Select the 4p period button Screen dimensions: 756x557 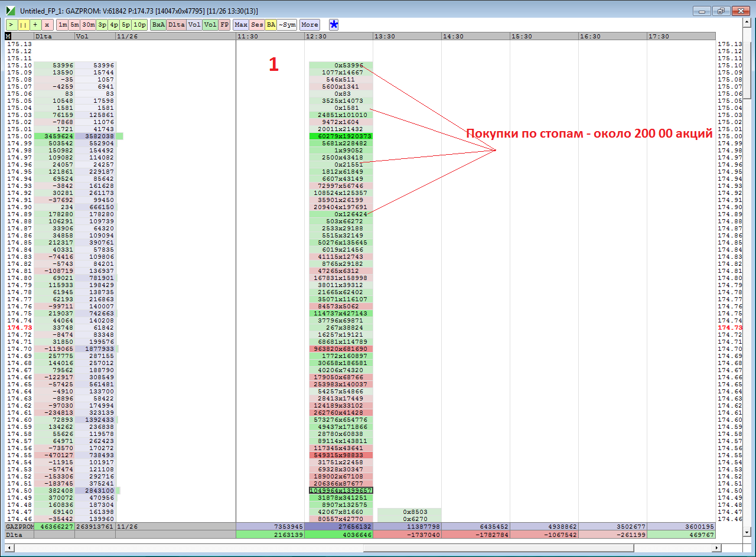point(114,25)
